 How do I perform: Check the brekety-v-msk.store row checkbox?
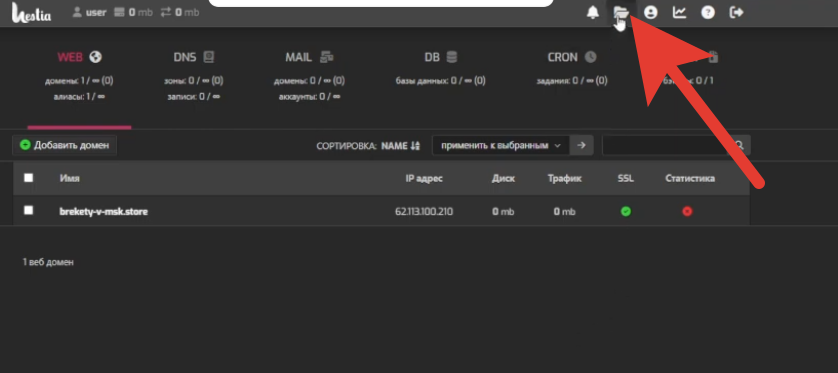28,211
